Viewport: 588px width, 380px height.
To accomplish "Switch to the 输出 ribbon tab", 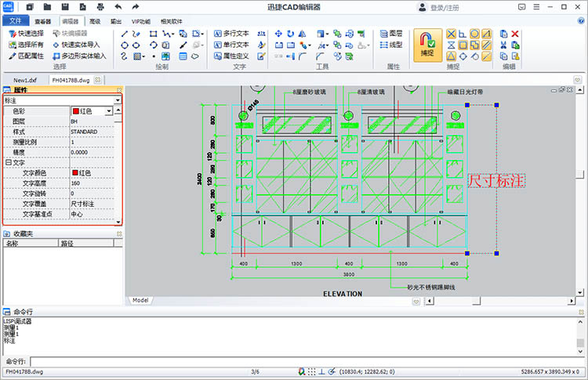I will [116, 21].
